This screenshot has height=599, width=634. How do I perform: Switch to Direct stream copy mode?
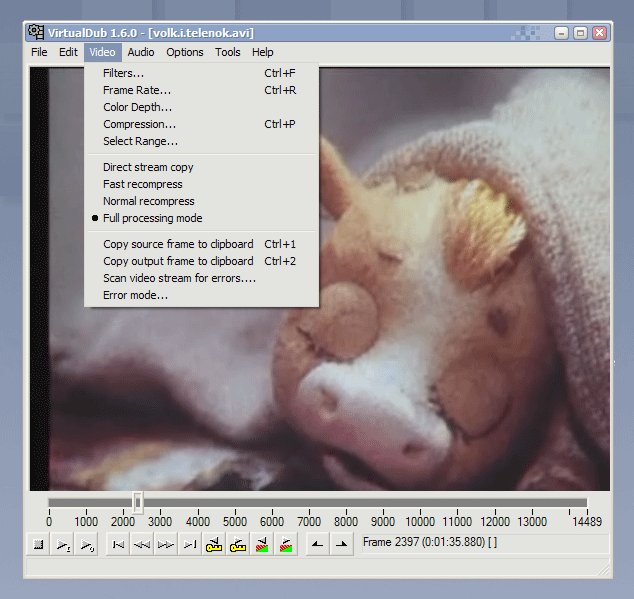coord(148,167)
